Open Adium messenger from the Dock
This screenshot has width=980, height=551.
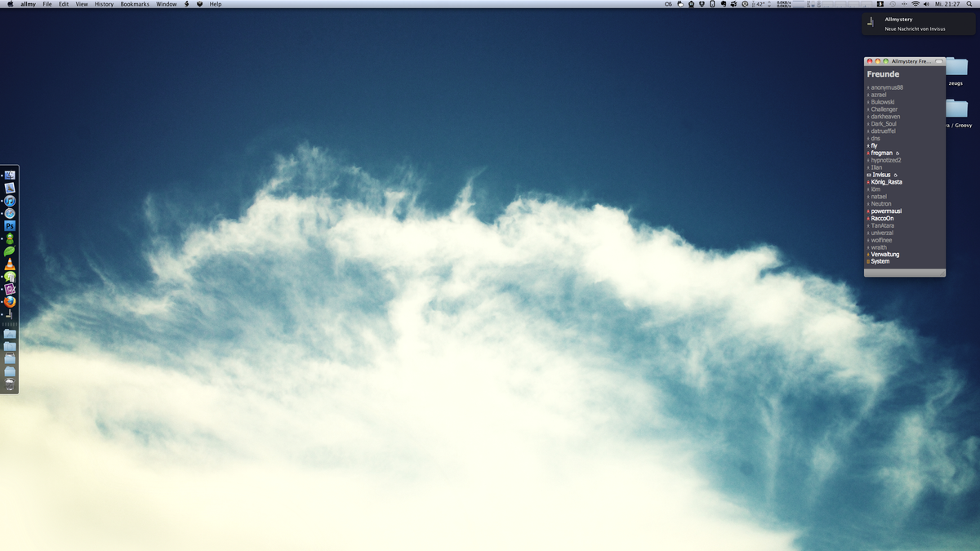coord(10,238)
